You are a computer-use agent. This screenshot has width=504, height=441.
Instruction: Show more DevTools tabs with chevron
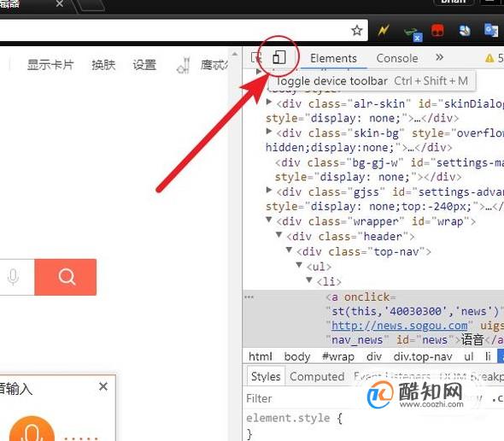[439, 57]
